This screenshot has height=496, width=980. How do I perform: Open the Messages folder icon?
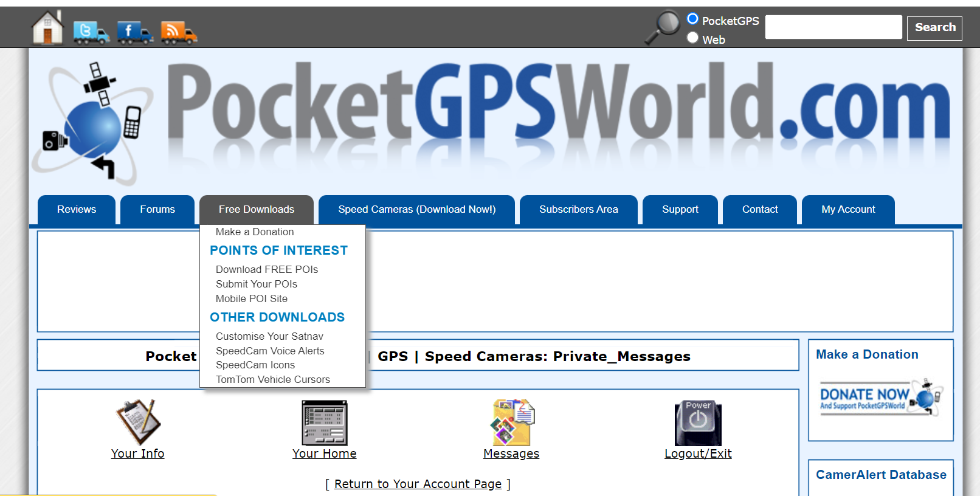click(512, 422)
